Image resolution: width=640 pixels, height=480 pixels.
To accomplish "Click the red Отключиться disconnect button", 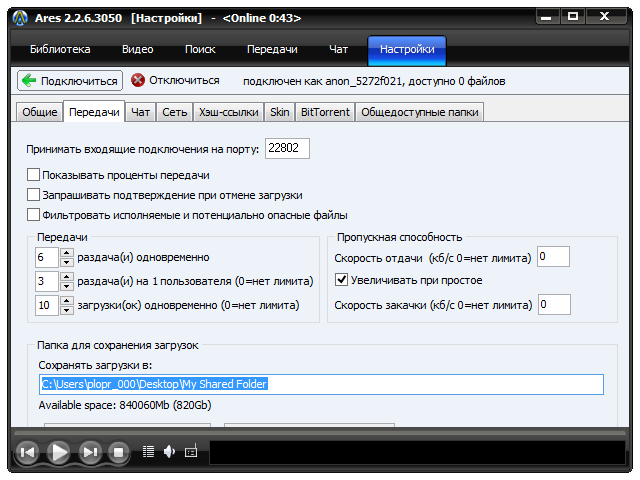I will 176,80.
